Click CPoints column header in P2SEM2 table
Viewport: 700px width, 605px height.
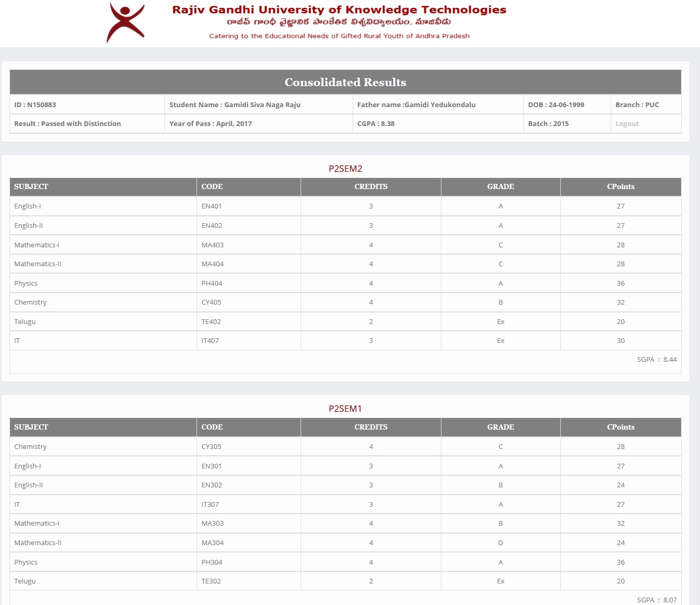click(x=621, y=187)
